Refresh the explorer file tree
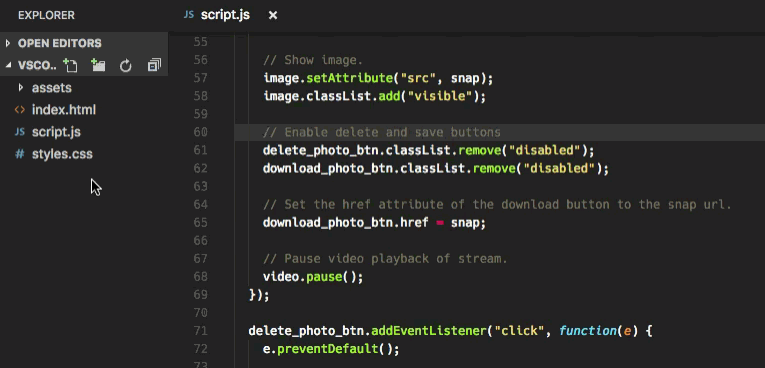 tap(126, 65)
